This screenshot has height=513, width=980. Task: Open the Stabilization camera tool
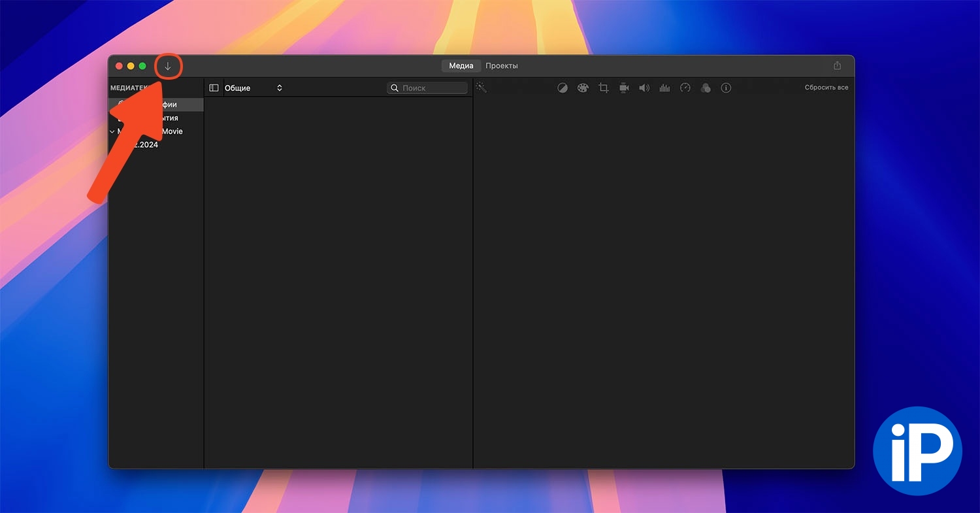(x=624, y=88)
